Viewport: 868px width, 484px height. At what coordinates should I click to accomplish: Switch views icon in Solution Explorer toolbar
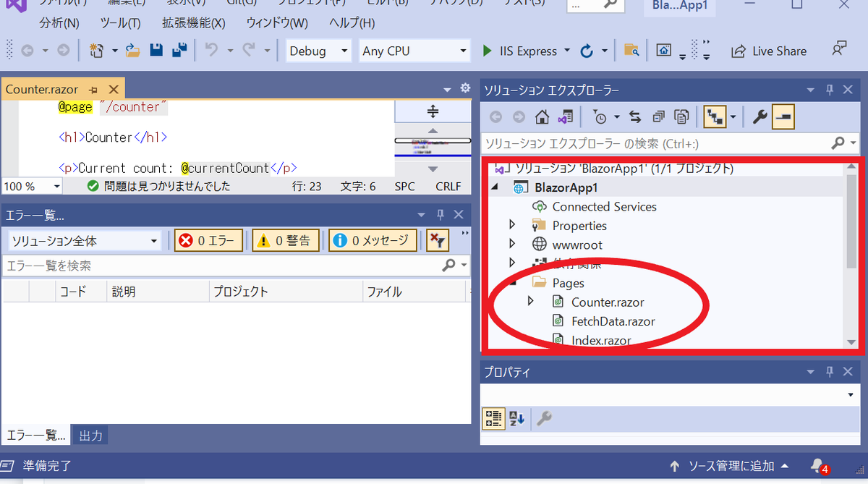[565, 116]
